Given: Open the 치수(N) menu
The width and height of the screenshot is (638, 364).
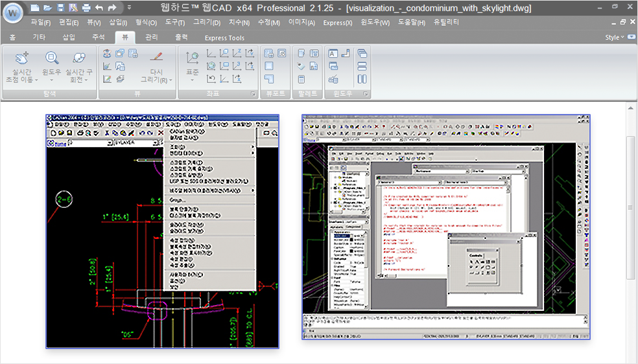Looking at the screenshot, I should (x=239, y=22).
